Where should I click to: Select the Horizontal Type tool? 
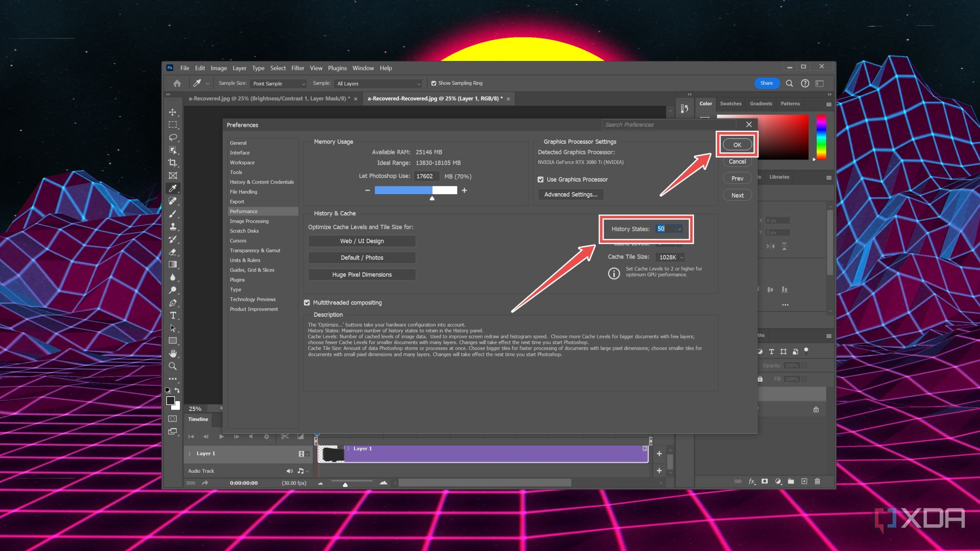173,315
